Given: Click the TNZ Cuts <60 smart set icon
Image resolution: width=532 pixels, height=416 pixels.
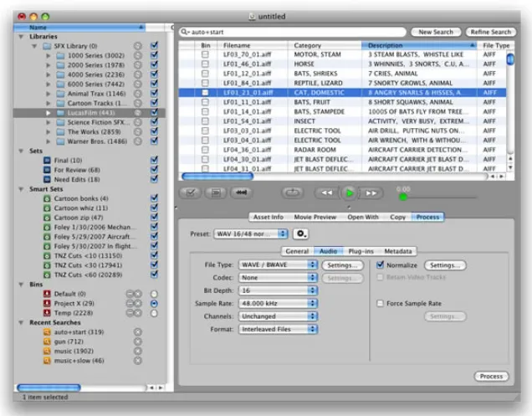Looking at the screenshot, I should click(x=47, y=275).
